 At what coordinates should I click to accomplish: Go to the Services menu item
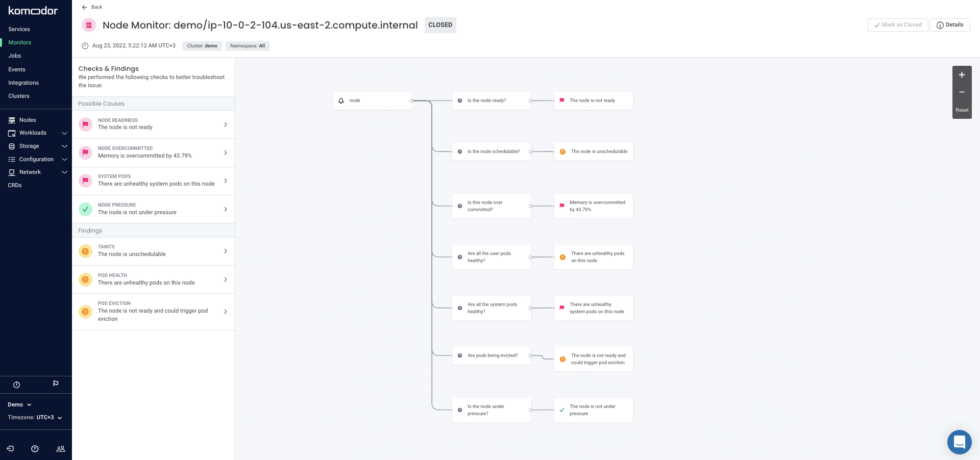pyautogui.click(x=19, y=29)
